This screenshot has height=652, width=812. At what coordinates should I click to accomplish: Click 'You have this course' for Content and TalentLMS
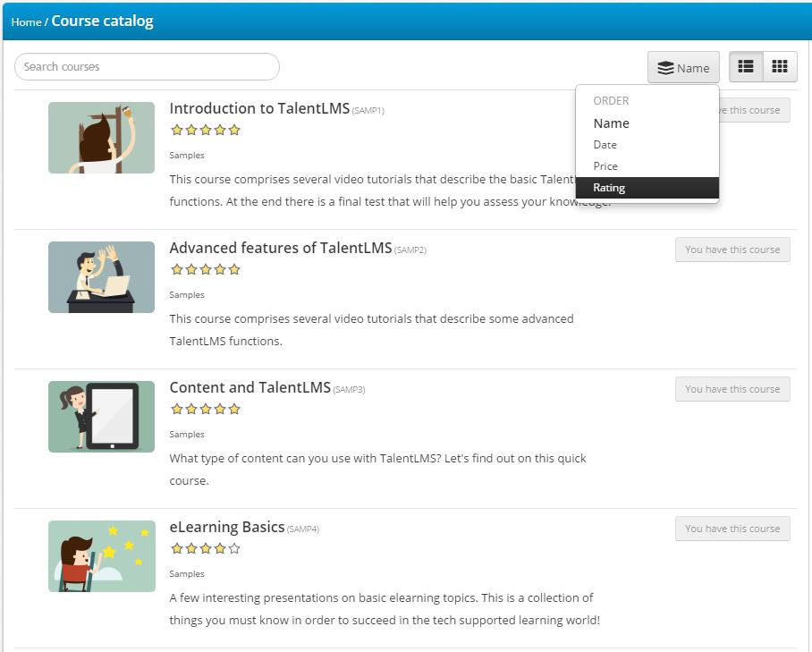click(x=732, y=389)
